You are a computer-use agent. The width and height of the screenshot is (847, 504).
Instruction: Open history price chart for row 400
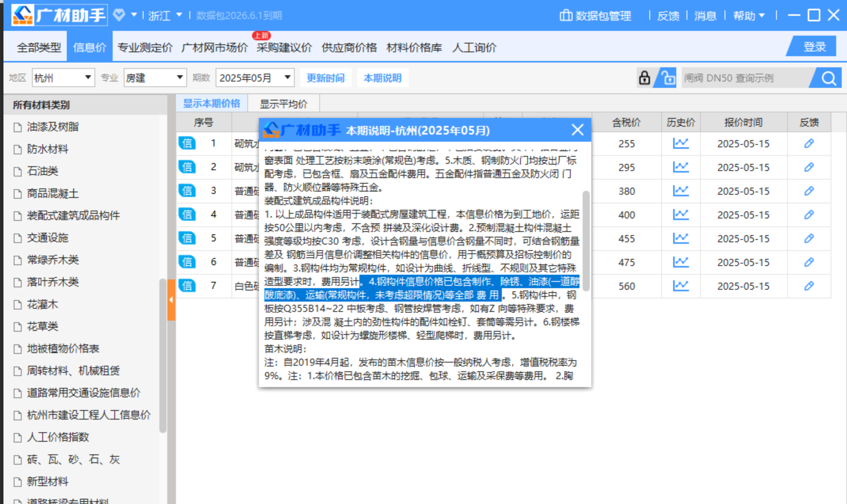[680, 214]
